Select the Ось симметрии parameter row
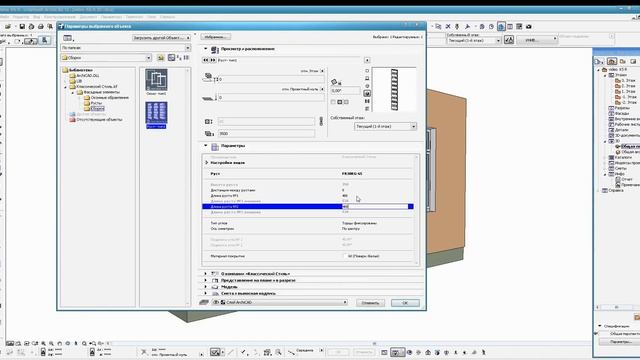Screen dimensions: 640x360 click(308, 229)
